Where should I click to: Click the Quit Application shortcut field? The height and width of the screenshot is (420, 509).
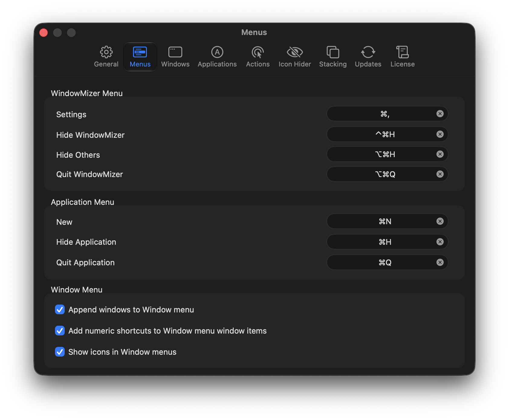(x=387, y=262)
